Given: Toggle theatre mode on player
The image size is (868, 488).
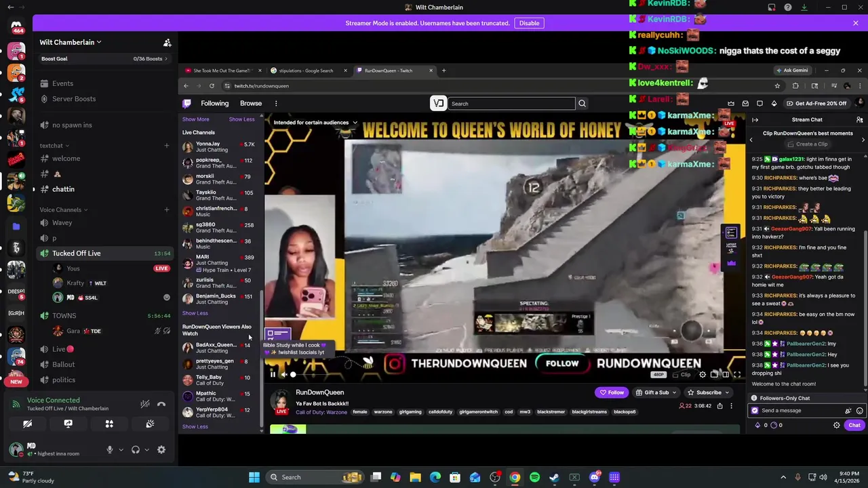Looking at the screenshot, I should 726,374.
